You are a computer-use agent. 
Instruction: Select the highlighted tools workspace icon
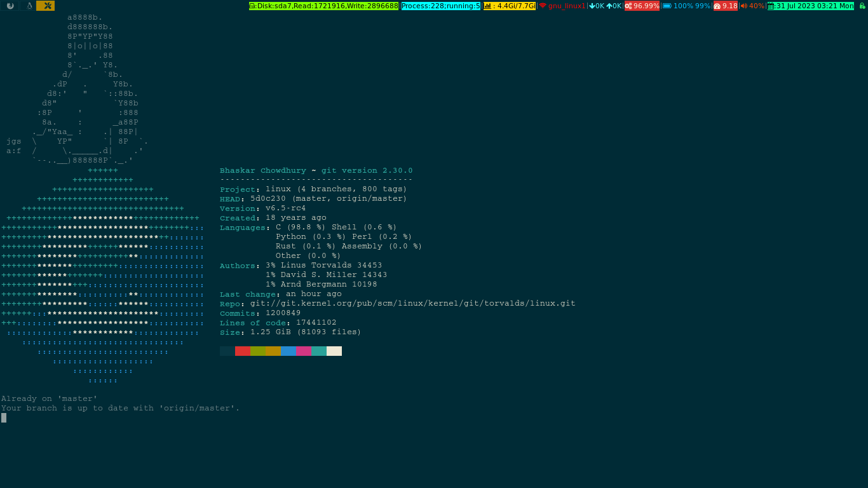point(46,6)
